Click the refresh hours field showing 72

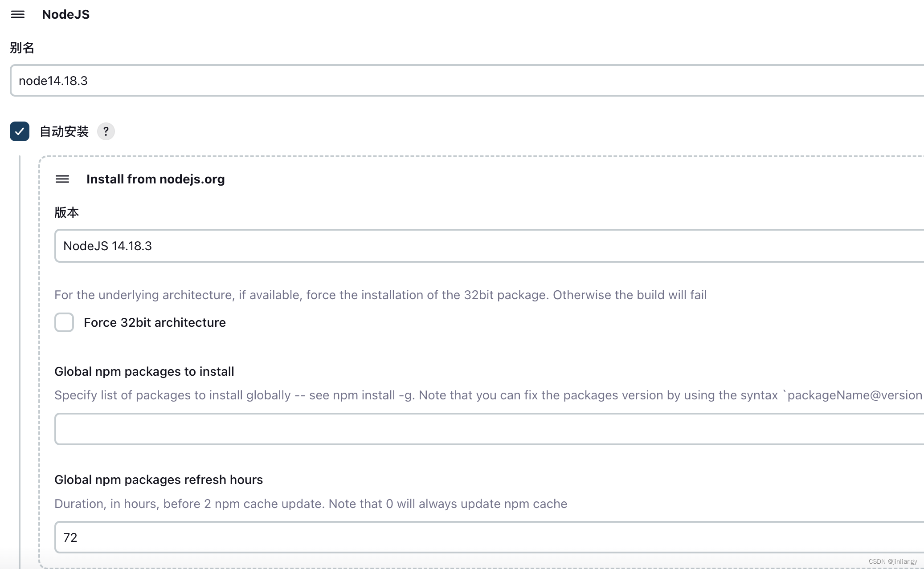click(x=489, y=537)
